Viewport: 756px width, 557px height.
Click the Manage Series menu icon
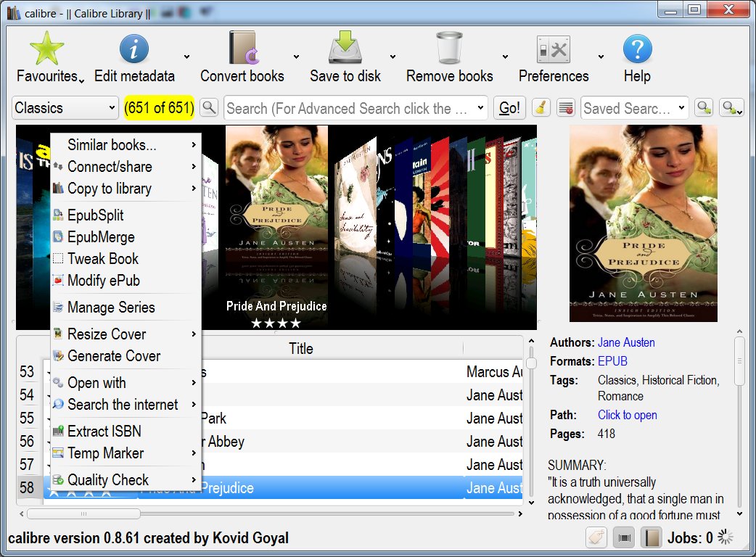tap(58, 307)
